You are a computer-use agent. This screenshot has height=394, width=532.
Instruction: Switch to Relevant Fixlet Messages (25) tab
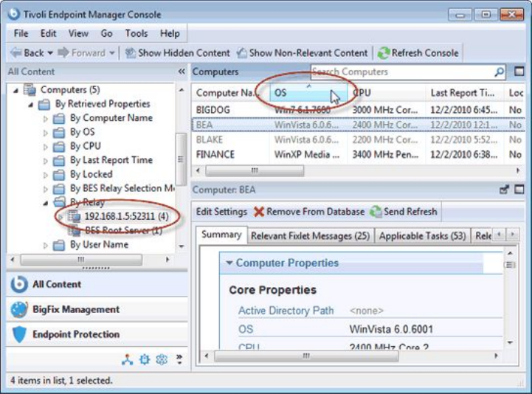[310, 236]
